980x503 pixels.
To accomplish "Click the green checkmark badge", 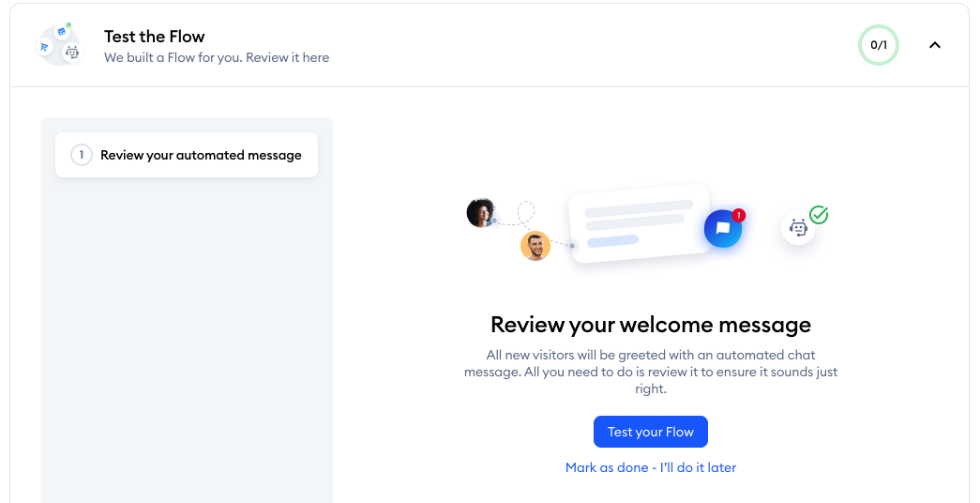I will (819, 215).
